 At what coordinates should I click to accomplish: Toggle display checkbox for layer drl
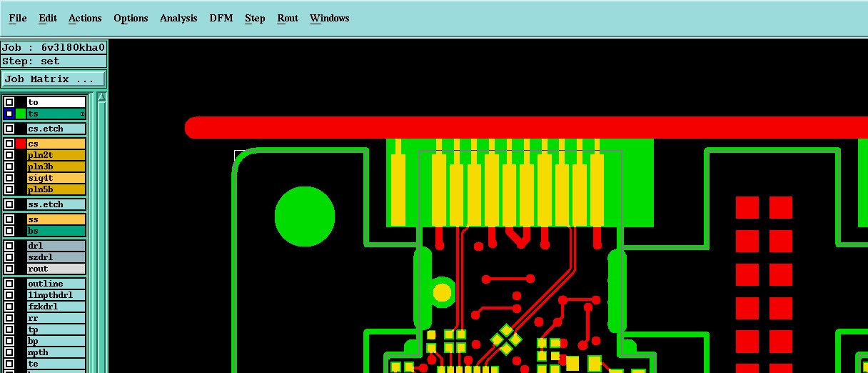[x=9, y=246]
